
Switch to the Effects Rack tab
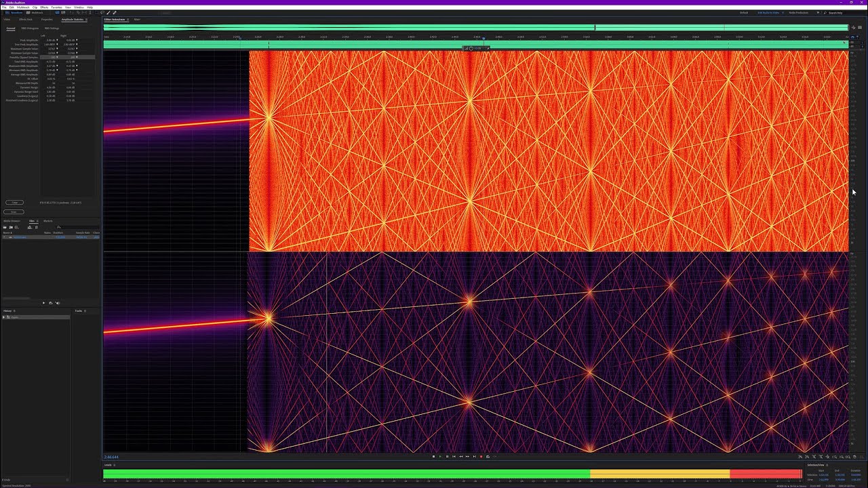(x=26, y=19)
